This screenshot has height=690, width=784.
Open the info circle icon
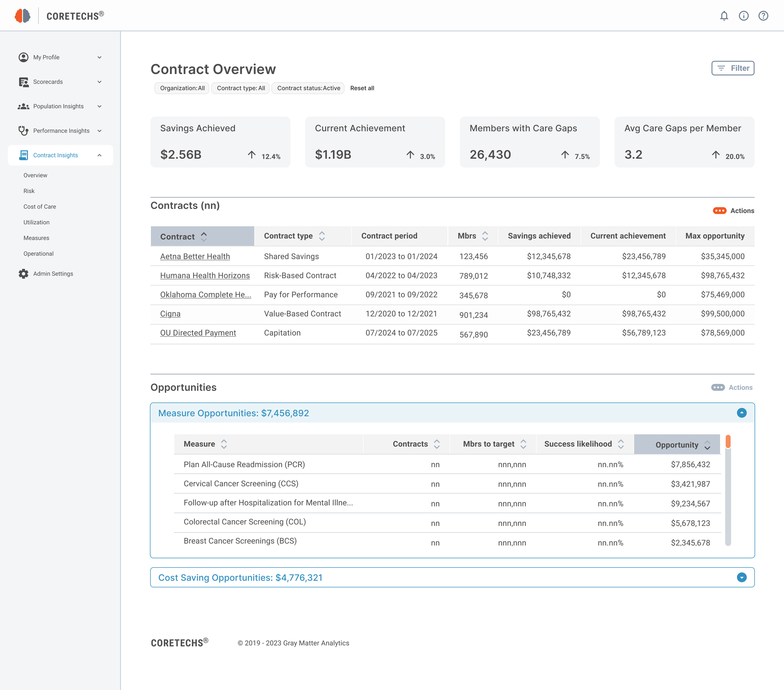pos(743,16)
